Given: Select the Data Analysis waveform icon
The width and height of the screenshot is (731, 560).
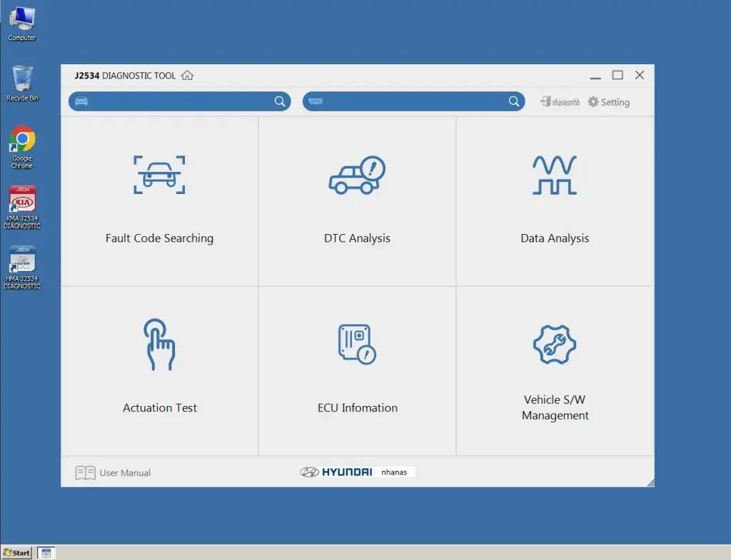Looking at the screenshot, I should click(555, 175).
